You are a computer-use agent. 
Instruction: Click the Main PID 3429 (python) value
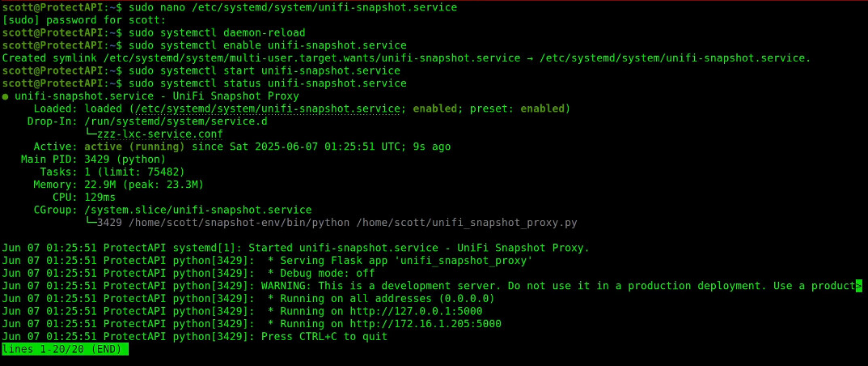125,160
